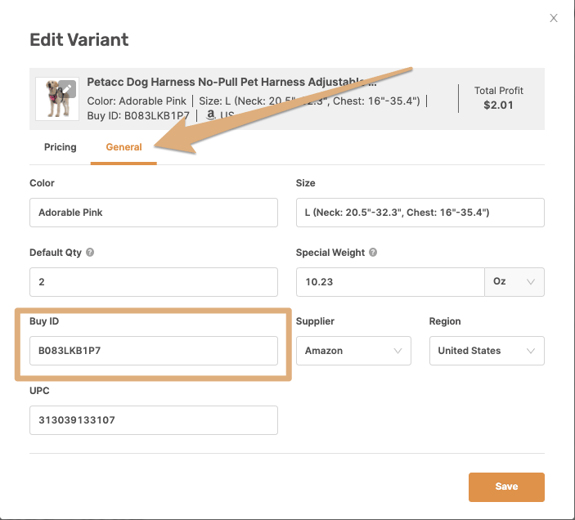Click the Amazon logo icon in product summary
The image size is (575, 520).
click(x=210, y=115)
